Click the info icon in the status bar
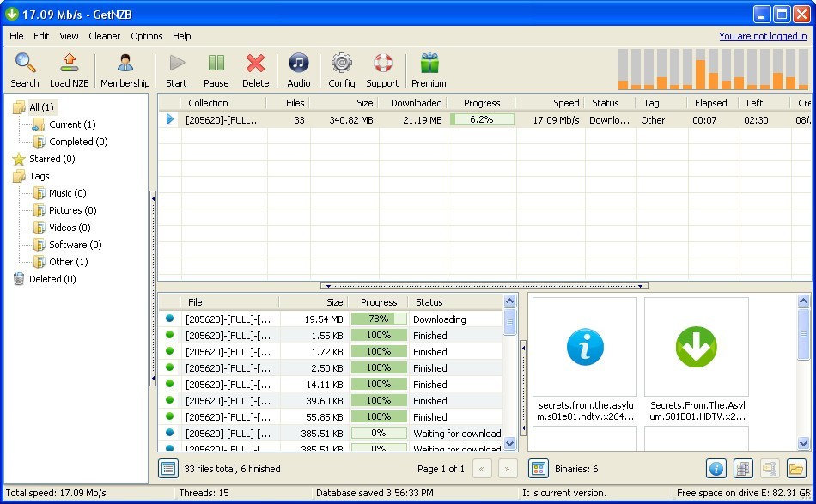 click(716, 469)
